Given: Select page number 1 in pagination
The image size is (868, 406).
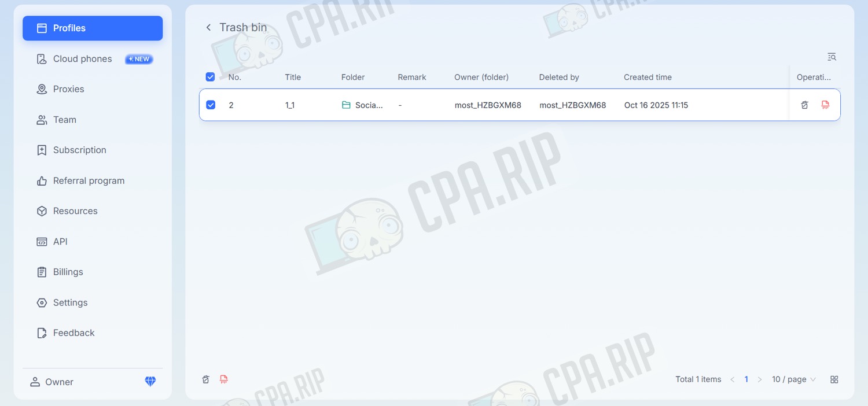Looking at the screenshot, I should pyautogui.click(x=746, y=379).
